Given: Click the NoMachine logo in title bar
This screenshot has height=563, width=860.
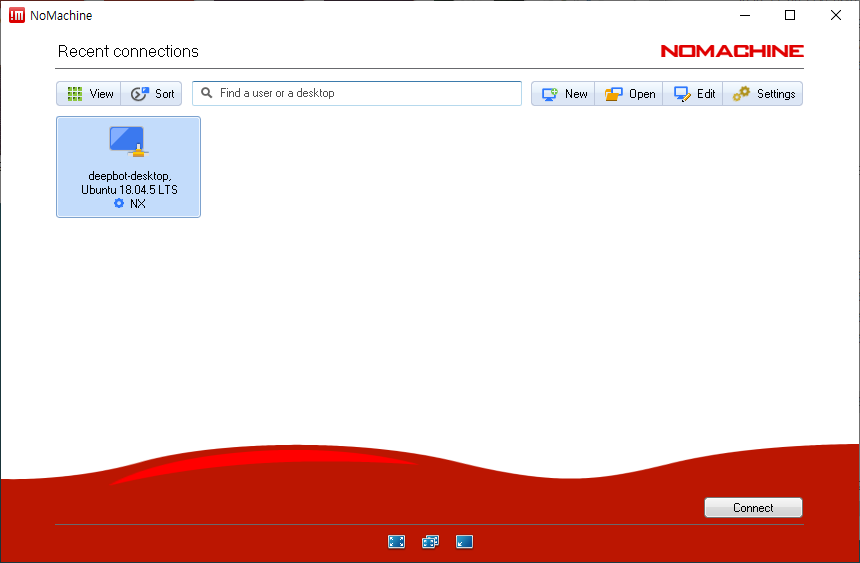Looking at the screenshot, I should pyautogui.click(x=17, y=15).
